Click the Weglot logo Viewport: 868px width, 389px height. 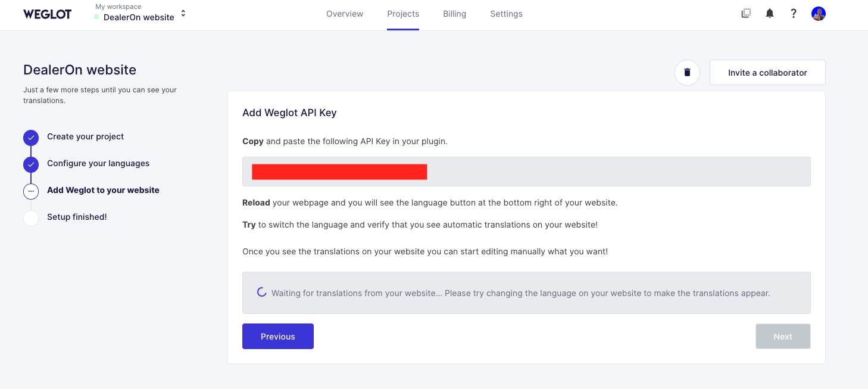pos(47,14)
